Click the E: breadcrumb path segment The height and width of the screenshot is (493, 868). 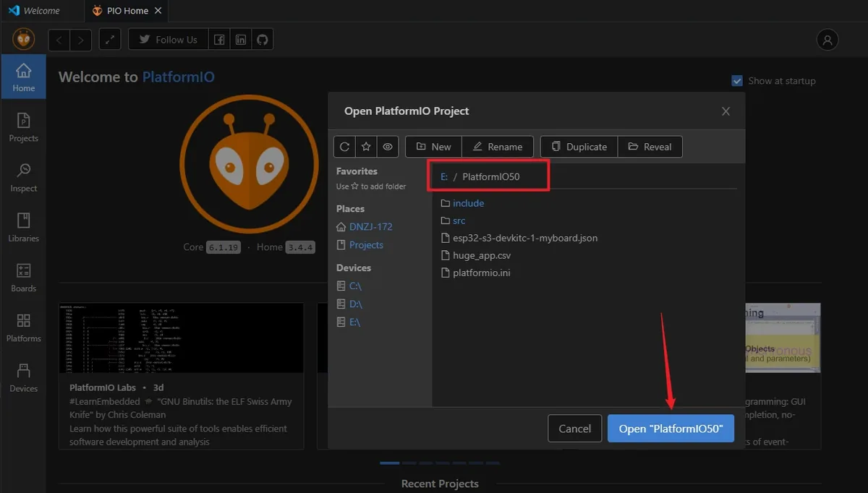click(x=444, y=176)
